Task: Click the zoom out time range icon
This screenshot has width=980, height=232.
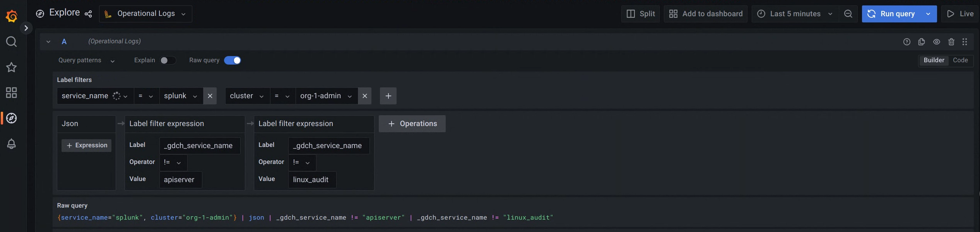Action: point(848,14)
